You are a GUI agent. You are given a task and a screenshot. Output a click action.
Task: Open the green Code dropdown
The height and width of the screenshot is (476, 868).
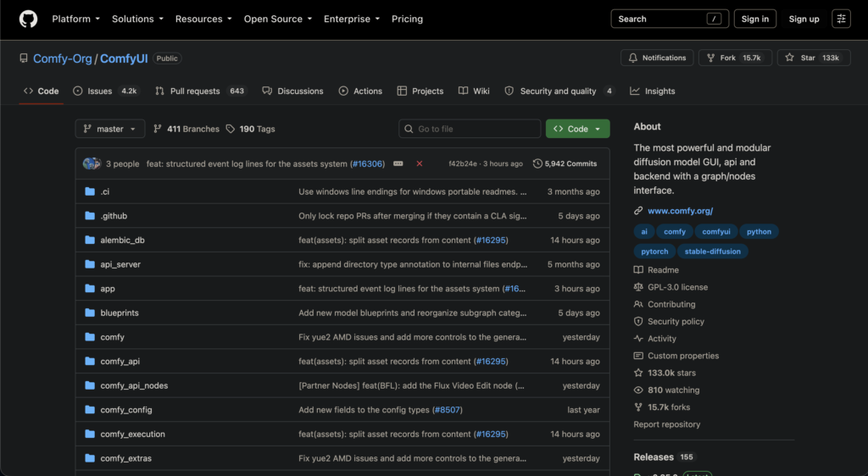tap(577, 129)
